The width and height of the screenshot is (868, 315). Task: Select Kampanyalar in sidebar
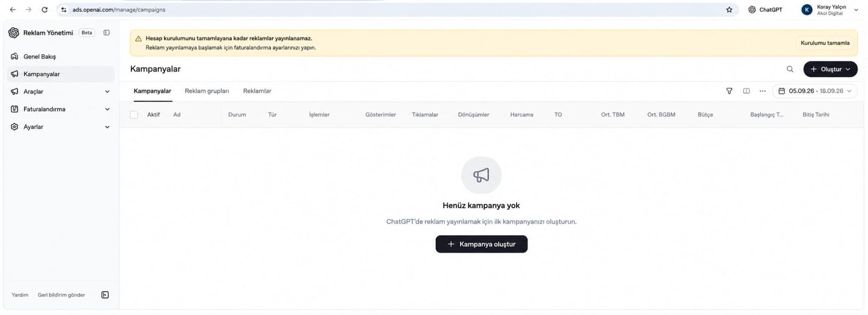coord(61,74)
